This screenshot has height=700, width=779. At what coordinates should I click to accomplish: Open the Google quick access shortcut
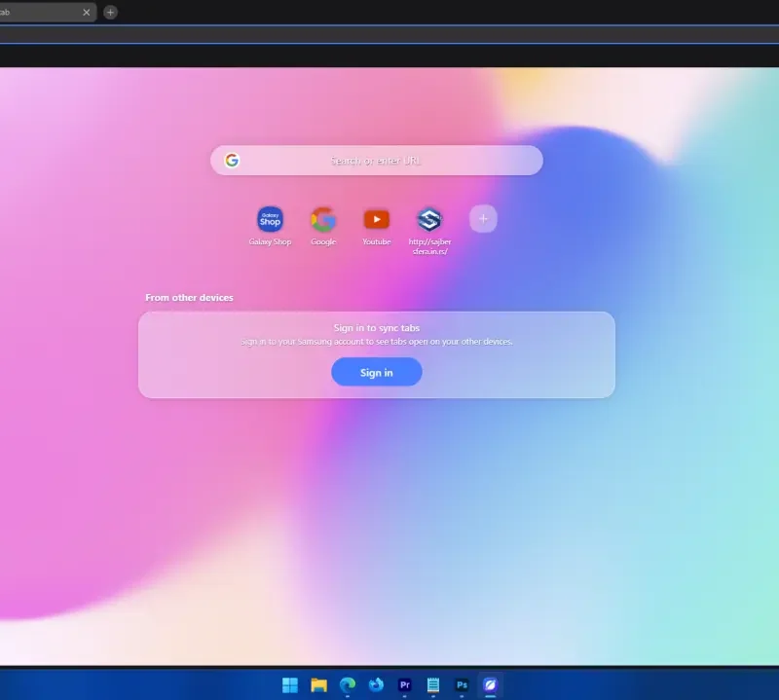coord(323,219)
